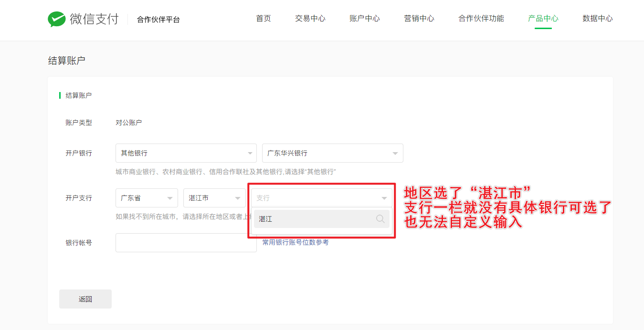
Task: Click the search magnifier in branch search box
Action: click(380, 219)
